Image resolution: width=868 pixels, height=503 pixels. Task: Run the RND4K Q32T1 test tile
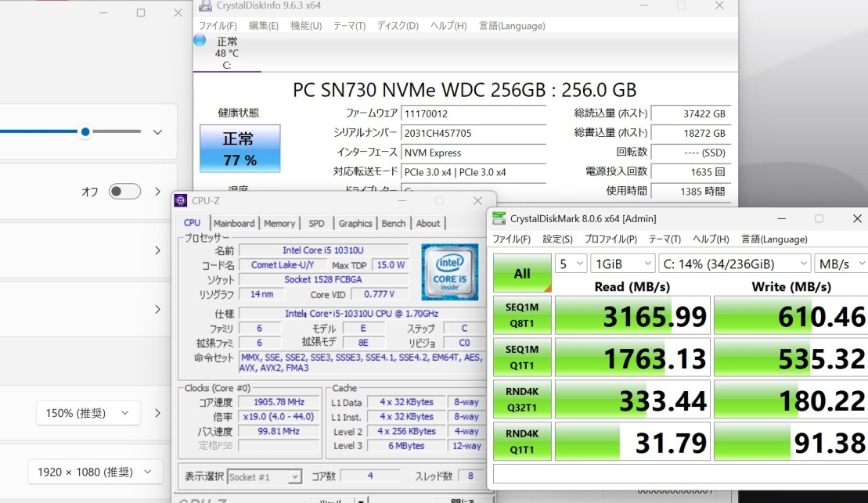tap(521, 399)
